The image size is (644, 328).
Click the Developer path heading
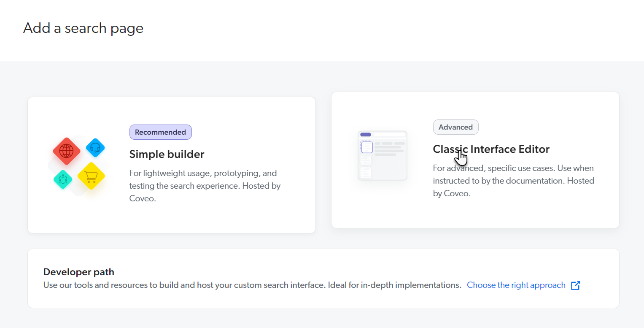click(x=79, y=272)
